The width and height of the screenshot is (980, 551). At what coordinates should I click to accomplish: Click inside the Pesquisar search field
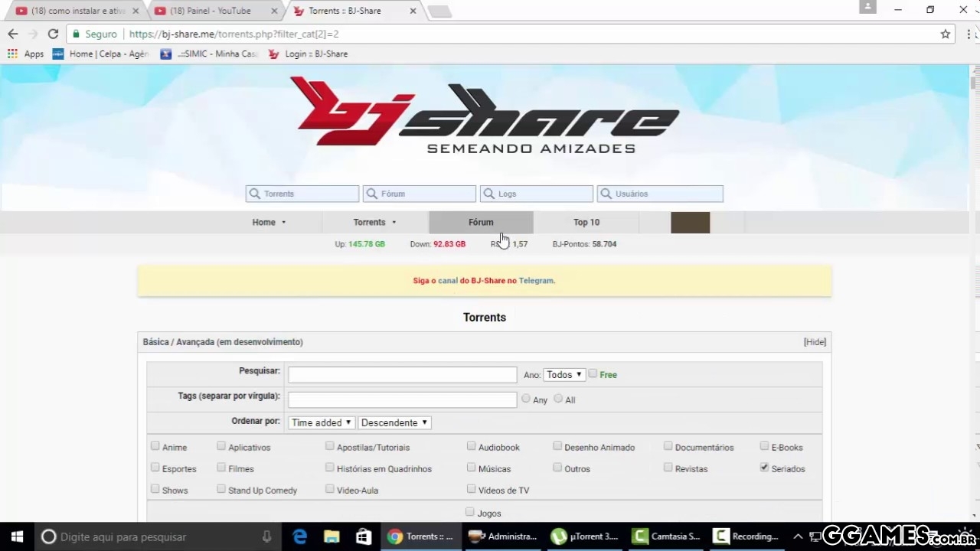[402, 374]
